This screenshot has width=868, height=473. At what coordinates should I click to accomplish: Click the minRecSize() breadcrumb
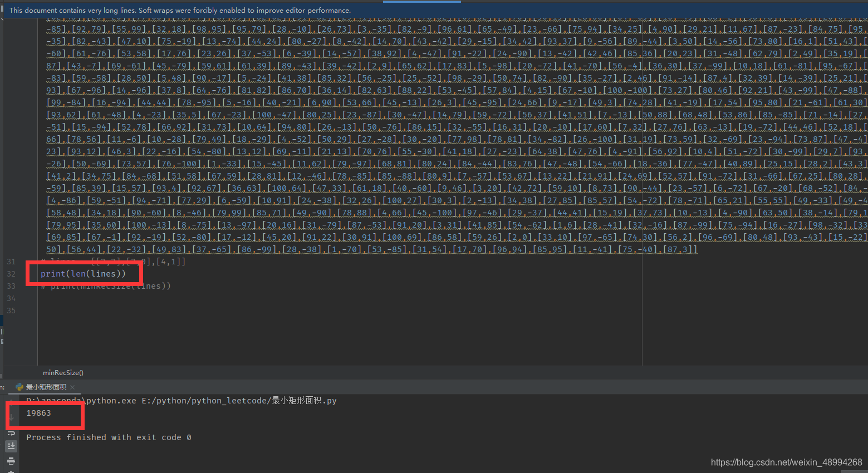point(63,373)
